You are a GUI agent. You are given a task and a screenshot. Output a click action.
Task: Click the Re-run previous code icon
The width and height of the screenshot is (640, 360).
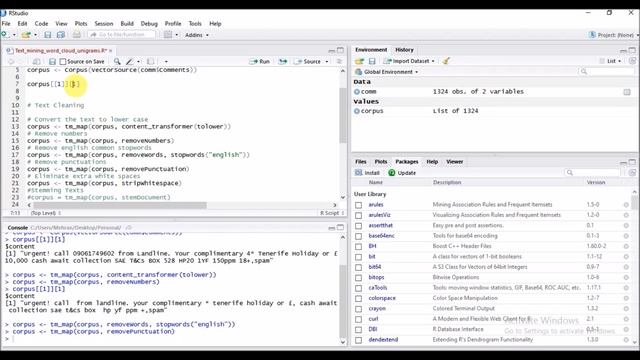(x=282, y=61)
